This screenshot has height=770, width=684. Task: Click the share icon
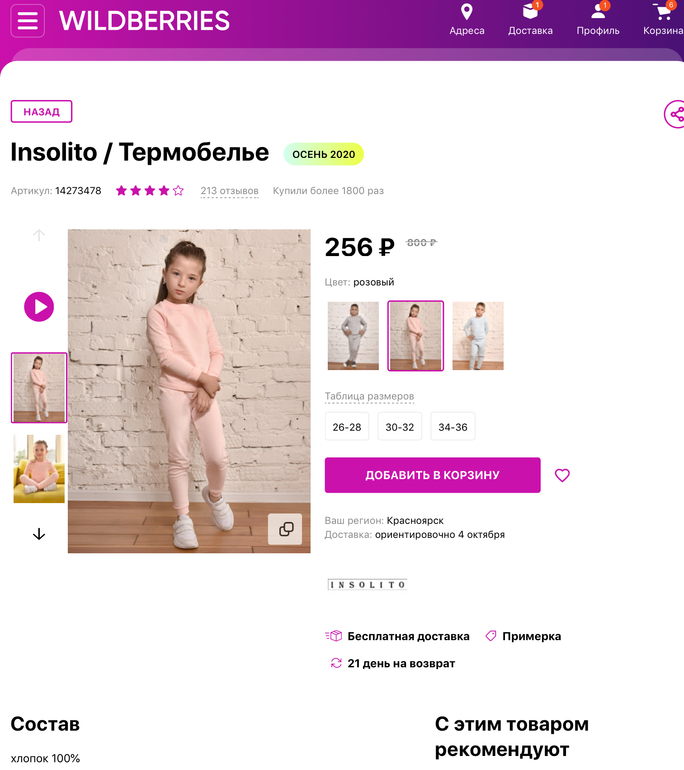(676, 114)
